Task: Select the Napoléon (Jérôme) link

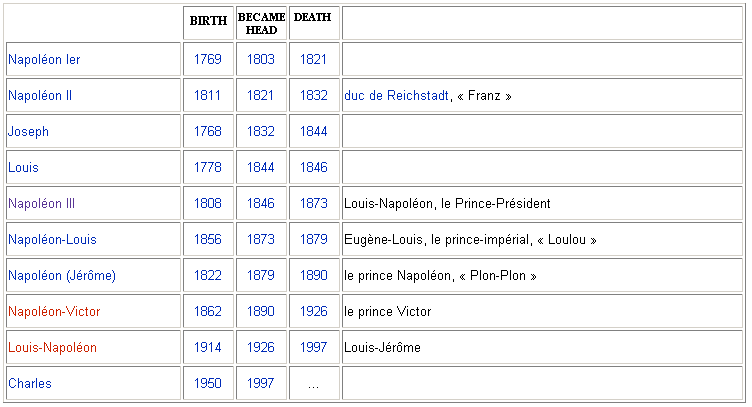Action: [x=60, y=276]
